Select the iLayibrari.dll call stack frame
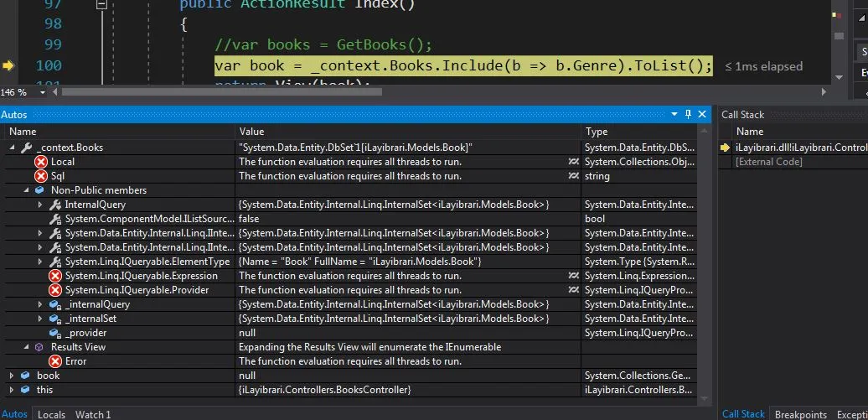868x420 pixels. click(802, 148)
